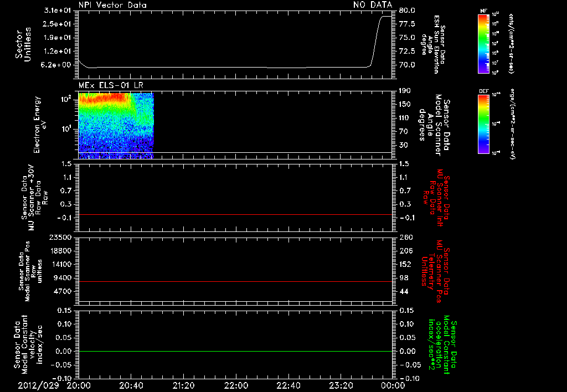Screen dimensions: 567x392
Task: Click the 'NO DATA' label
Action: (373, 5)
